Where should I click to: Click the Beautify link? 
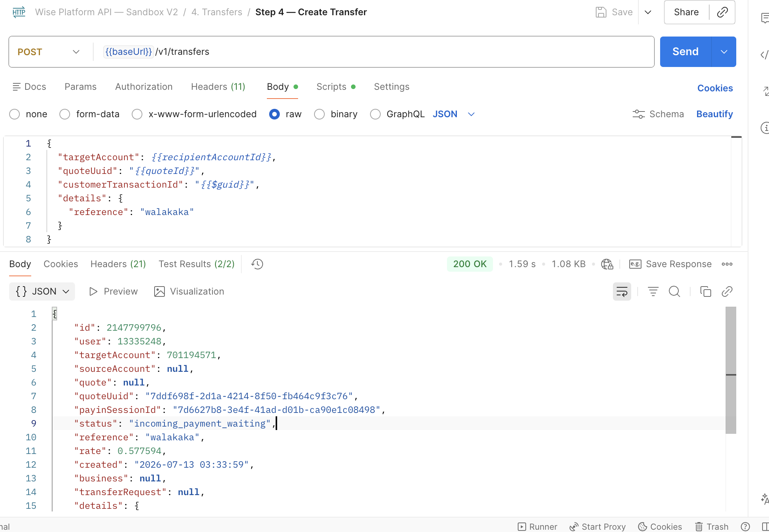click(x=715, y=114)
